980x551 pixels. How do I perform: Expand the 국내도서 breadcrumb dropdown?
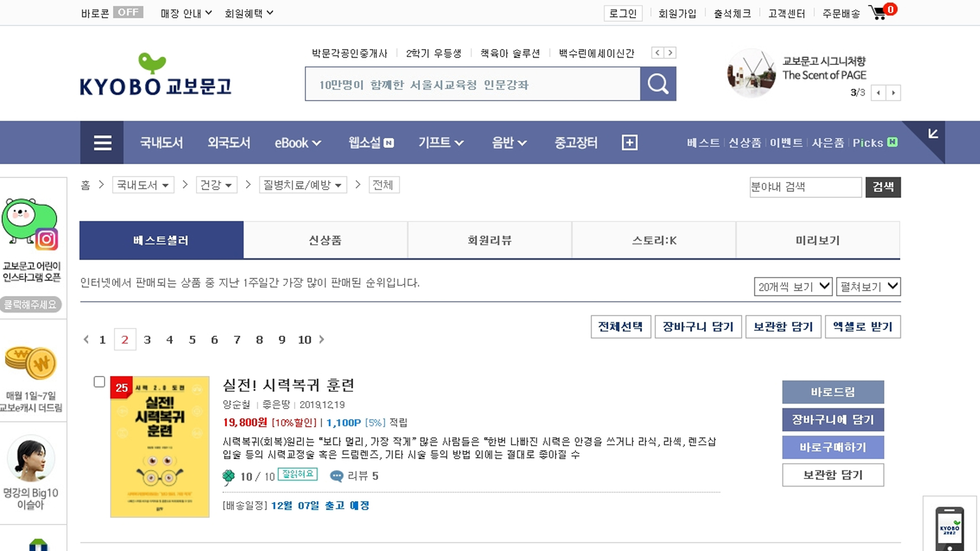[x=143, y=185]
